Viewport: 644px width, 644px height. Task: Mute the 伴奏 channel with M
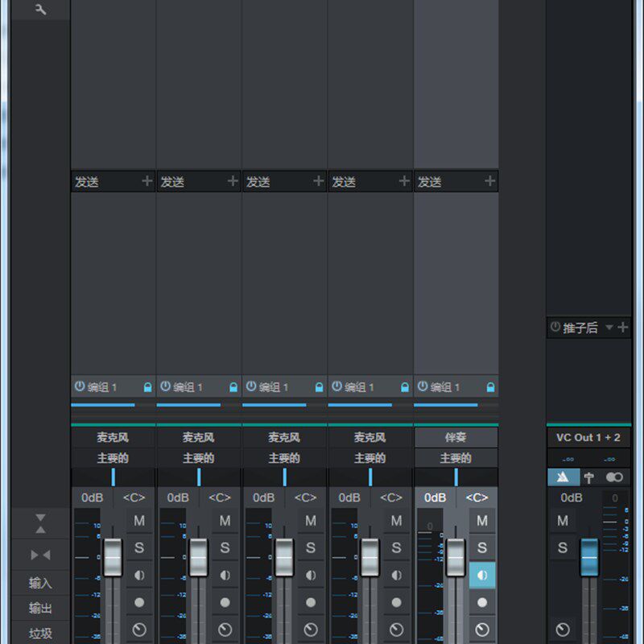point(482,521)
